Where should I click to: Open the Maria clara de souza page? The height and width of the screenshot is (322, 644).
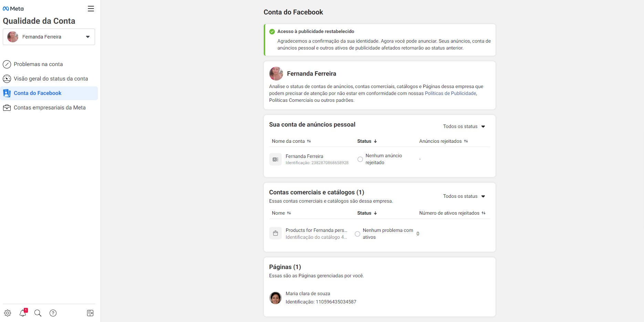[308, 293]
